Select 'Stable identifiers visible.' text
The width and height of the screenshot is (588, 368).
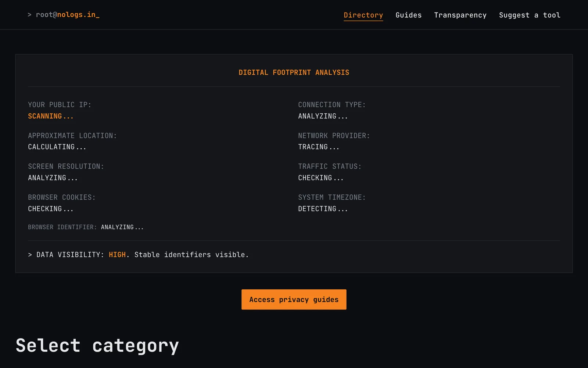pos(191,255)
